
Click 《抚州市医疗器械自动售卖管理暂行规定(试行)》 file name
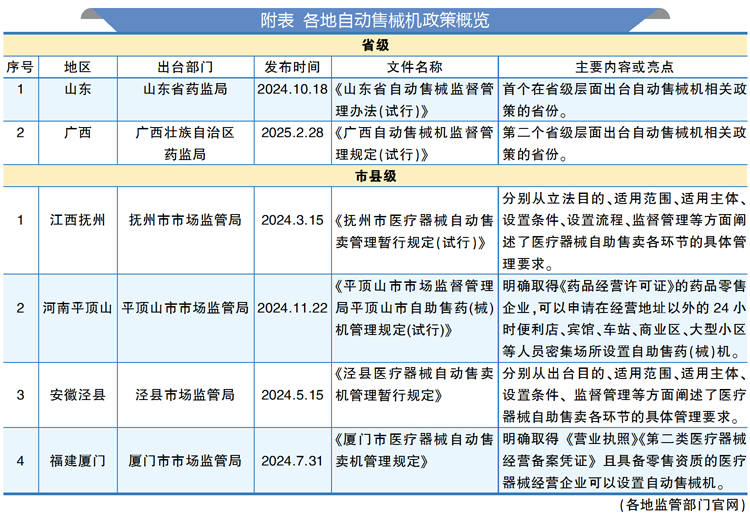pos(414,231)
